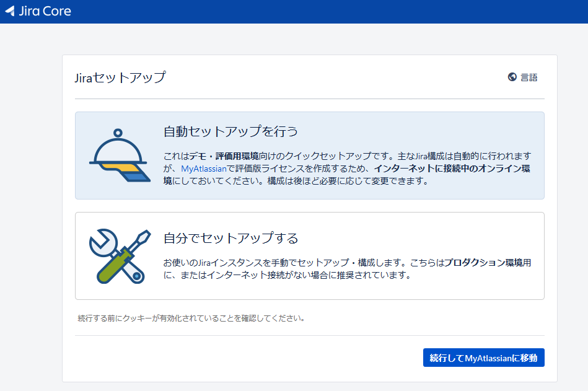Click the bold text インターネットに接続中のオンライン環境
588x391 pixels.
pos(347,175)
